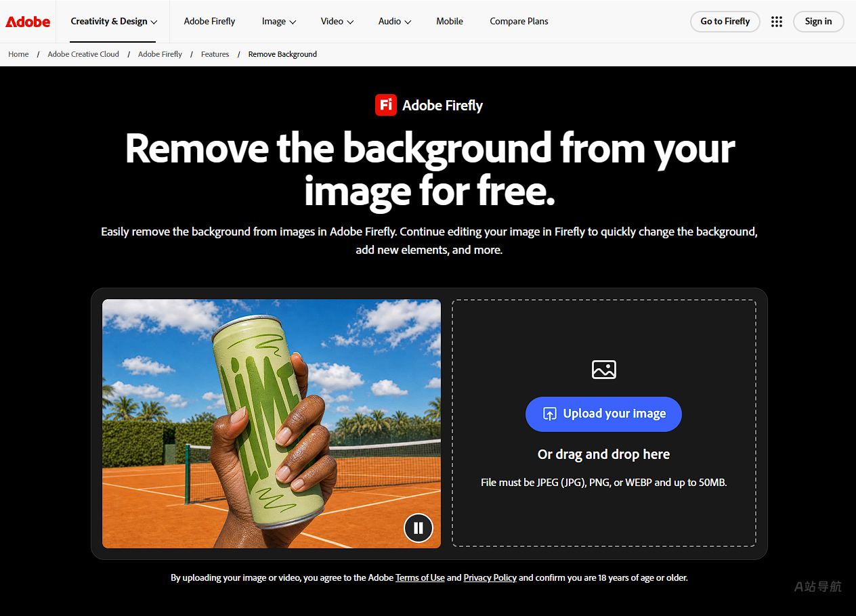Click the file format requirements text
Screen dimensions: 856x616
pos(603,483)
